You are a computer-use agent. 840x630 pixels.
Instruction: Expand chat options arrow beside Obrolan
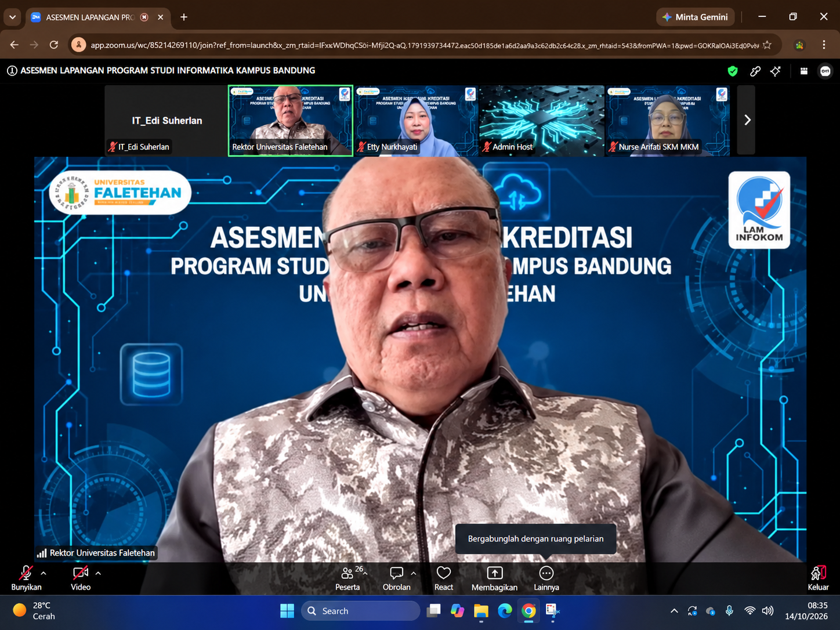(414, 573)
